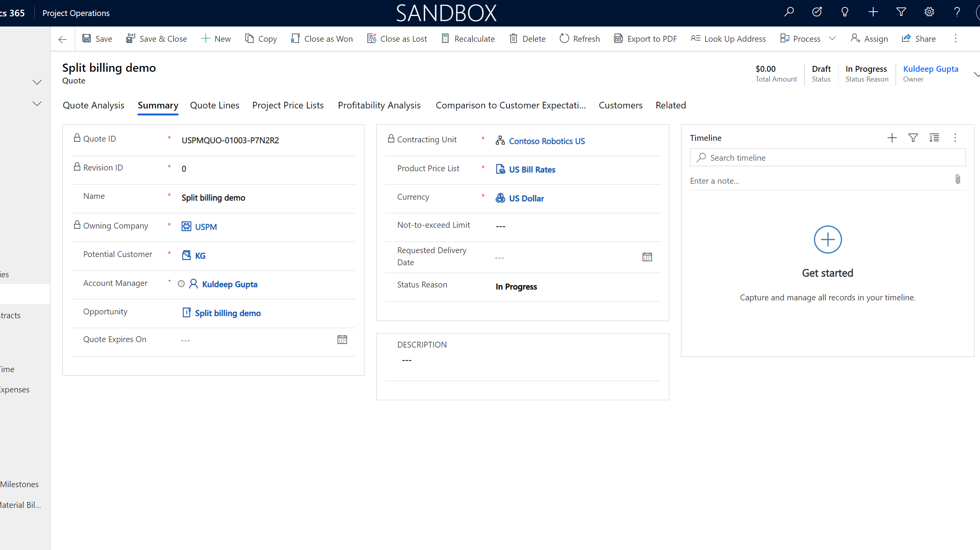Open the command bar overflow menu
This screenshot has height=550, width=980.
point(955,38)
